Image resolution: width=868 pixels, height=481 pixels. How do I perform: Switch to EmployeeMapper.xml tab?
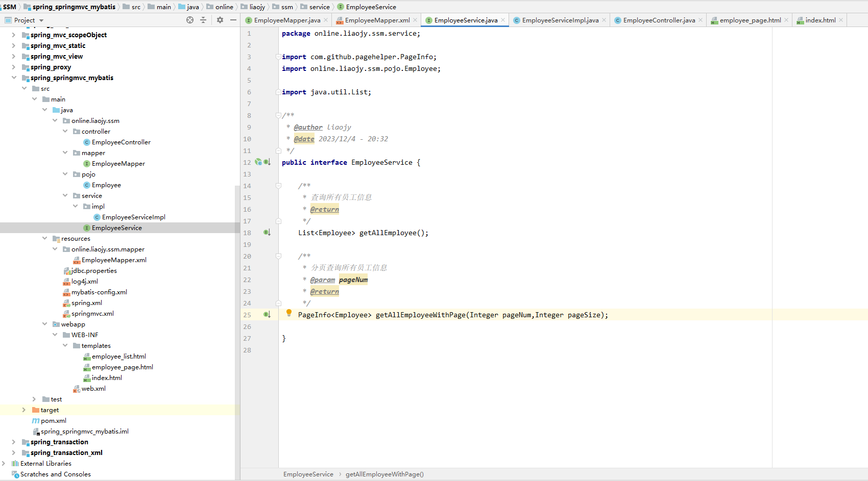pyautogui.click(x=377, y=20)
